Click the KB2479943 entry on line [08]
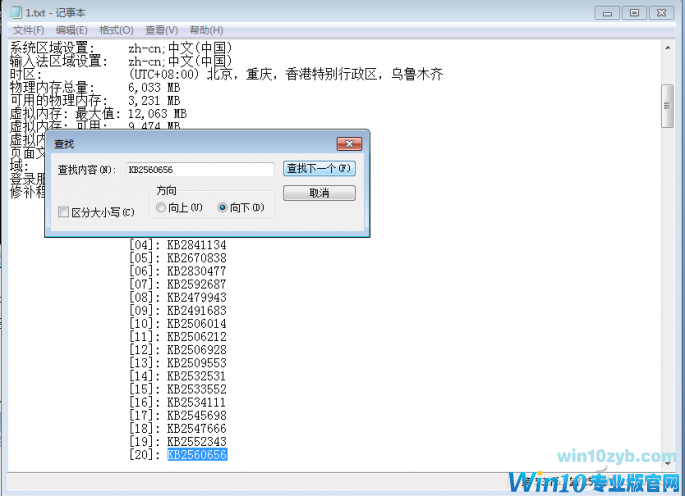This screenshot has width=685, height=496. tap(197, 297)
